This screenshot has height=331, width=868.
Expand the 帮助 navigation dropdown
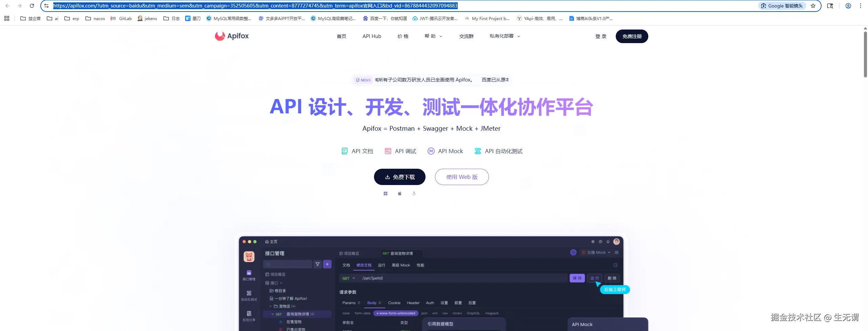tap(433, 36)
